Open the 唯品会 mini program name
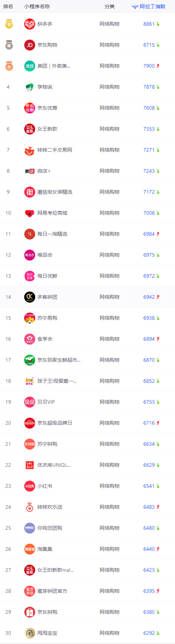This screenshot has width=175, height=644. click(45, 255)
